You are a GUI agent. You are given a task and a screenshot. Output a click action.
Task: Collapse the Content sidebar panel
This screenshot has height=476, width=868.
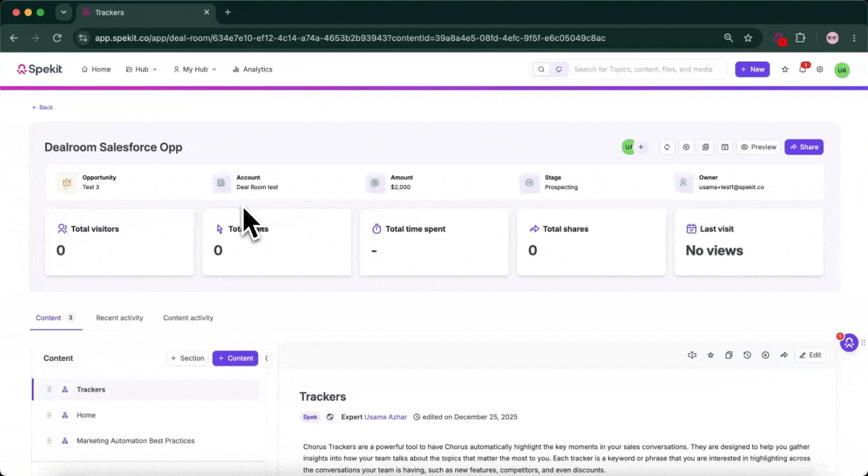pos(267,358)
